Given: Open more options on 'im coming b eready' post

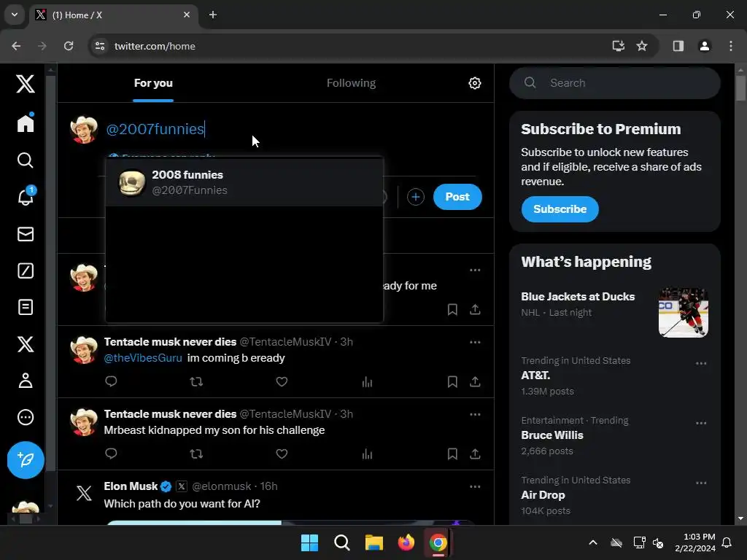Looking at the screenshot, I should [x=475, y=342].
